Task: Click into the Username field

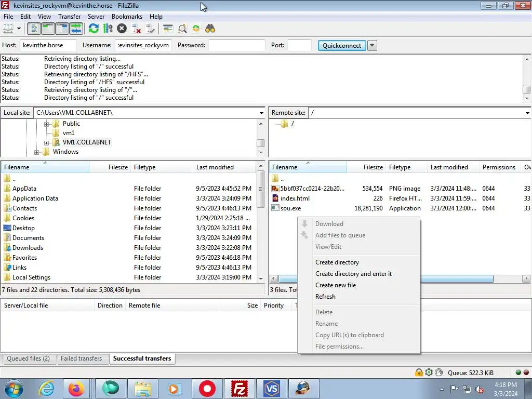Action: point(143,46)
